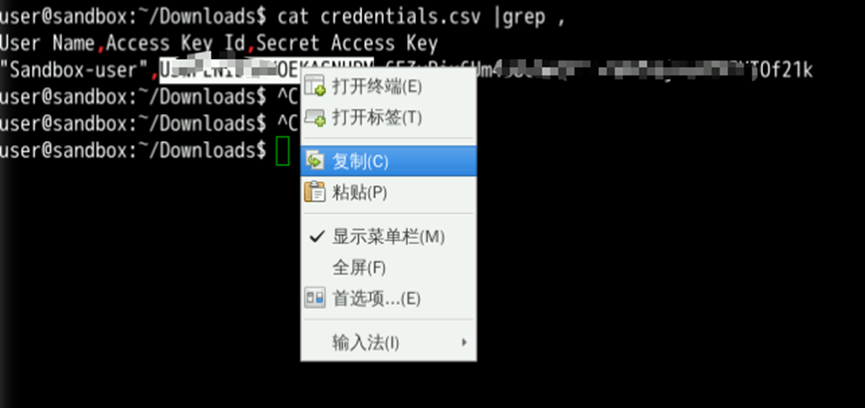This screenshot has width=865, height=408.
Task: Expand the 输入法(I) submenu arrow
Action: (464, 342)
